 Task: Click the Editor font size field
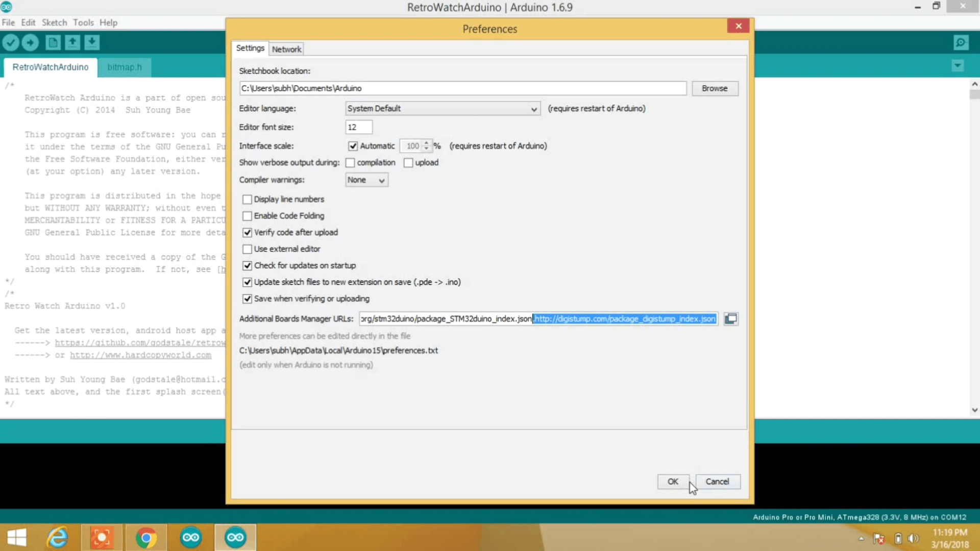tap(358, 127)
